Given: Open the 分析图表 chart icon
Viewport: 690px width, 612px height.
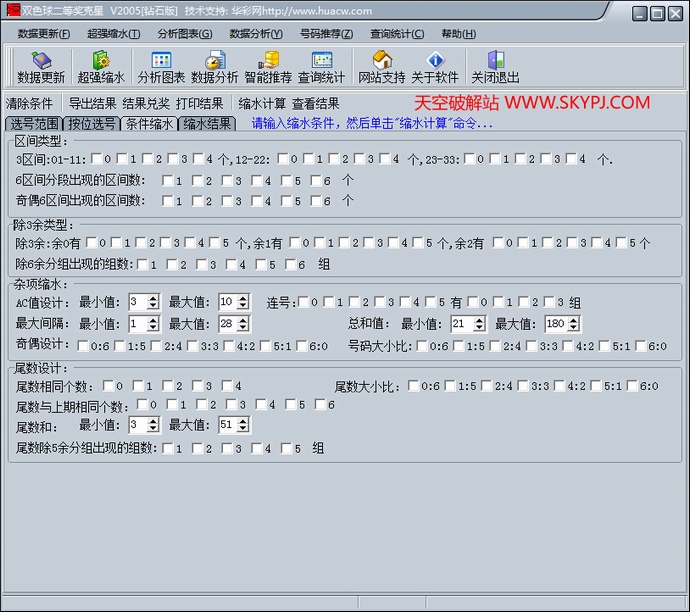Looking at the screenshot, I should [x=161, y=67].
